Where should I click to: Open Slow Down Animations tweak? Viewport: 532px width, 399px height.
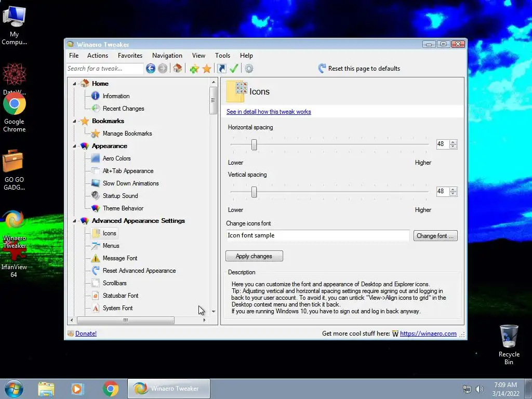[130, 183]
